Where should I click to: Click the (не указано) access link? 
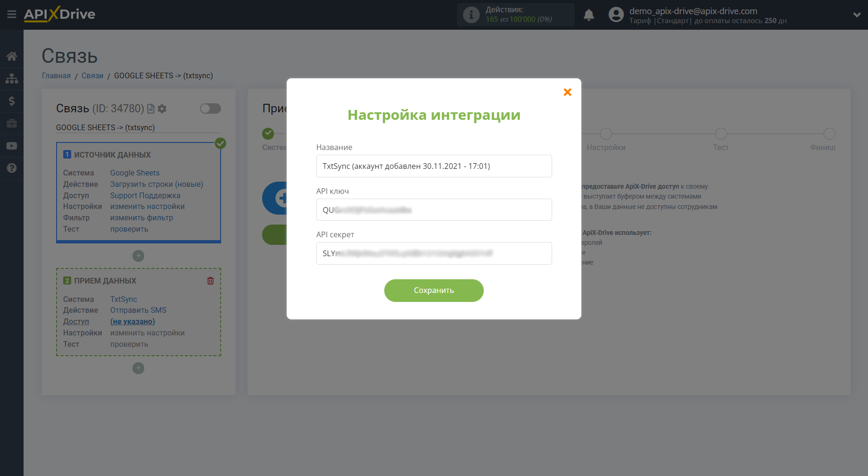(x=132, y=321)
